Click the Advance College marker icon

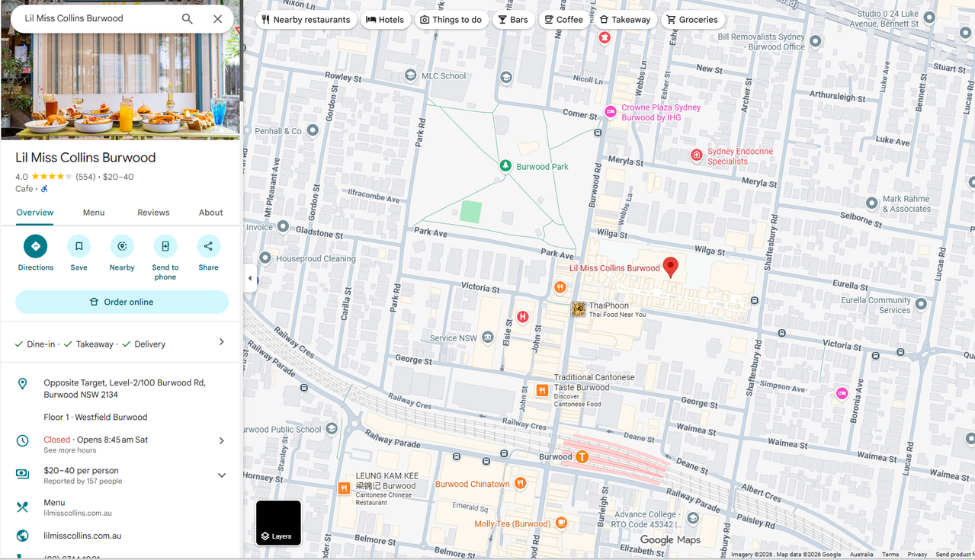[692, 518]
